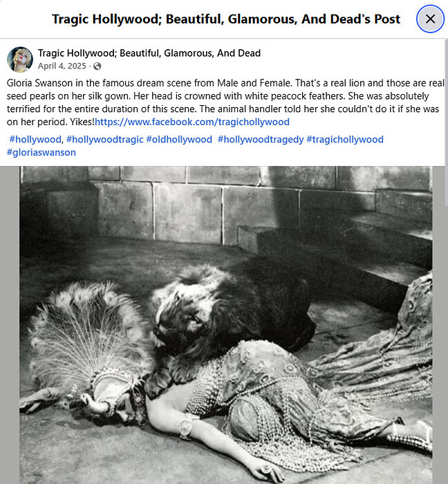Click the post caption about Male and Female
Screen dimensions: 448x484
pyautogui.click(x=225, y=102)
